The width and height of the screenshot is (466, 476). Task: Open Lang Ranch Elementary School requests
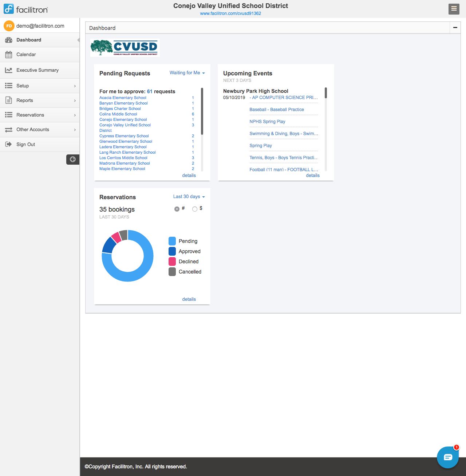pyautogui.click(x=127, y=152)
